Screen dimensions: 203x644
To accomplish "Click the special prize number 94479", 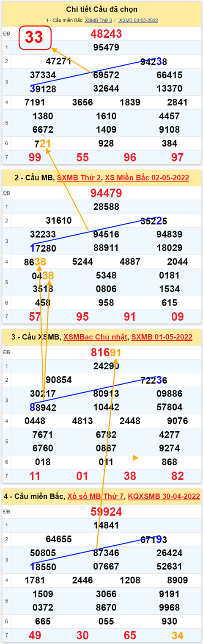I will (106, 194).
